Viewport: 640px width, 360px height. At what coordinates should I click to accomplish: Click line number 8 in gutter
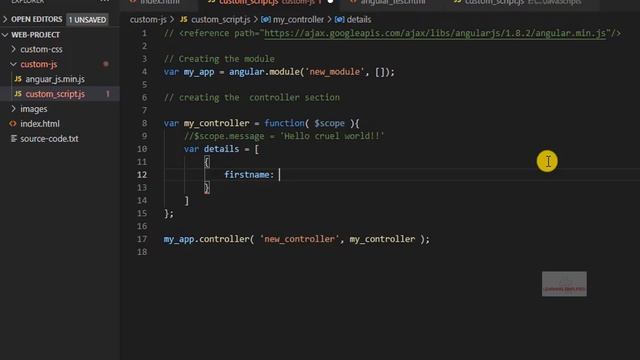coord(144,123)
